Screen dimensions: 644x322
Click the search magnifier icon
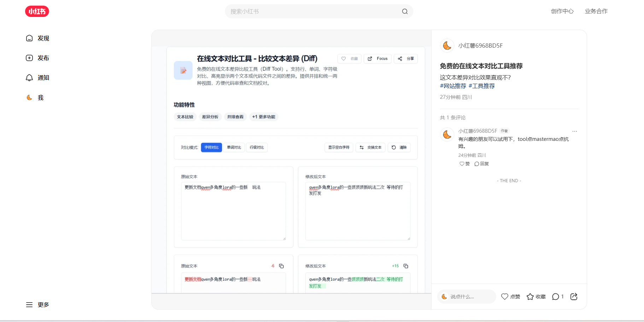(405, 11)
